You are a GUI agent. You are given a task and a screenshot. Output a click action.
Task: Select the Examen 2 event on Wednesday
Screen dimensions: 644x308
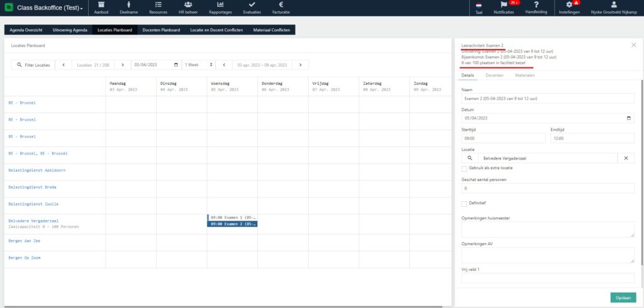pos(233,224)
